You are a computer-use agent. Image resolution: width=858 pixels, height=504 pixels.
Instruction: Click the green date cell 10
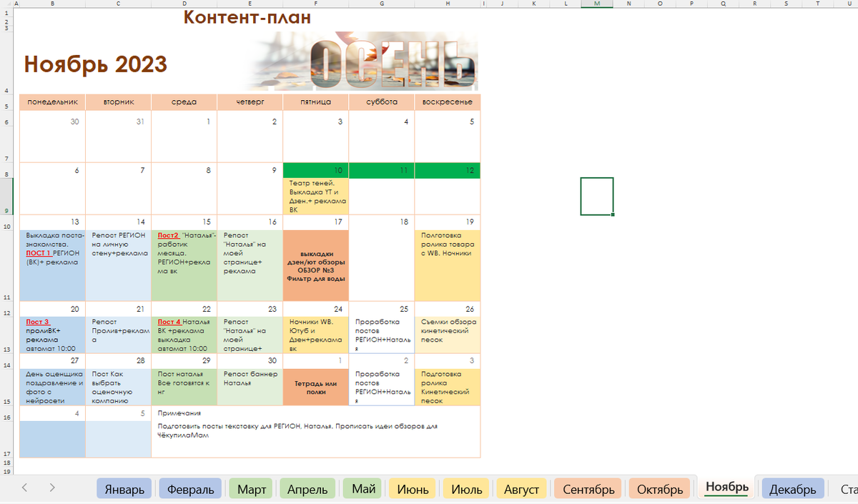coord(315,171)
